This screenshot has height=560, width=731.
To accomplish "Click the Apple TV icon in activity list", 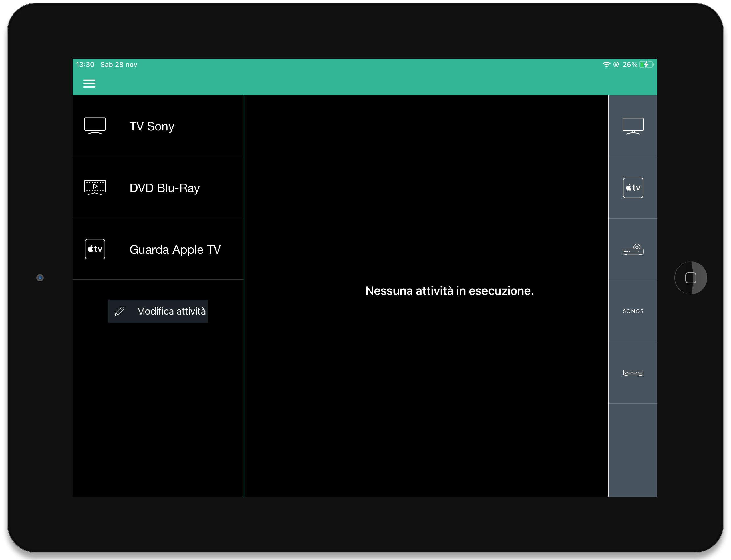I will [95, 249].
